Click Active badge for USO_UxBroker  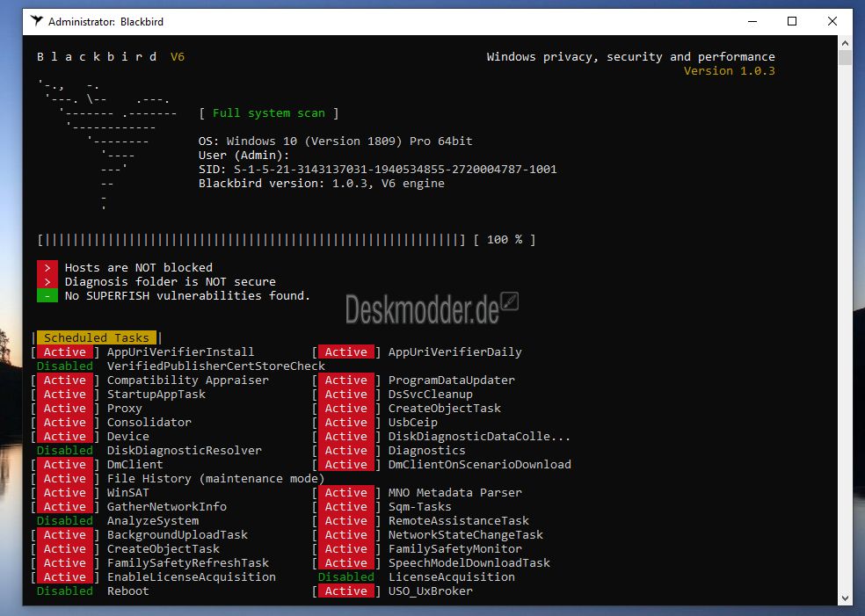click(345, 591)
